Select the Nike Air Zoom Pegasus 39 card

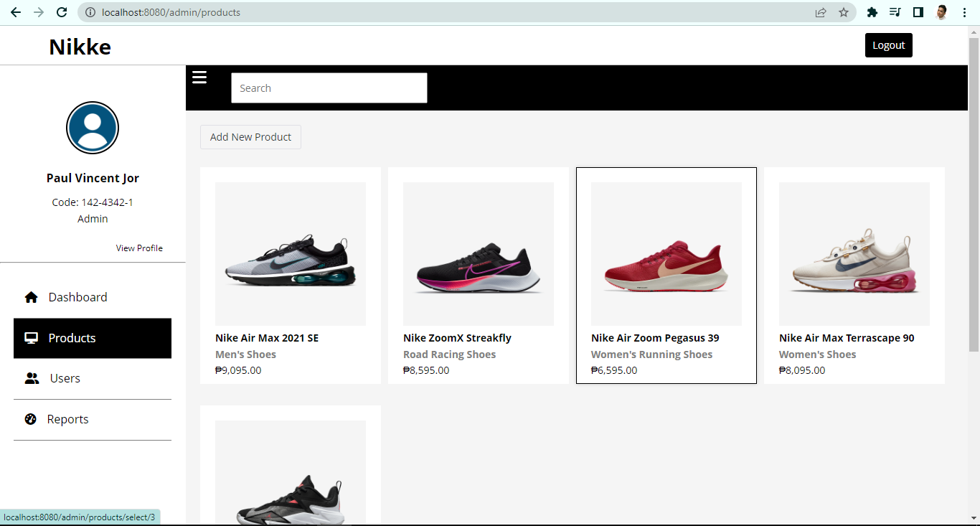click(x=666, y=276)
